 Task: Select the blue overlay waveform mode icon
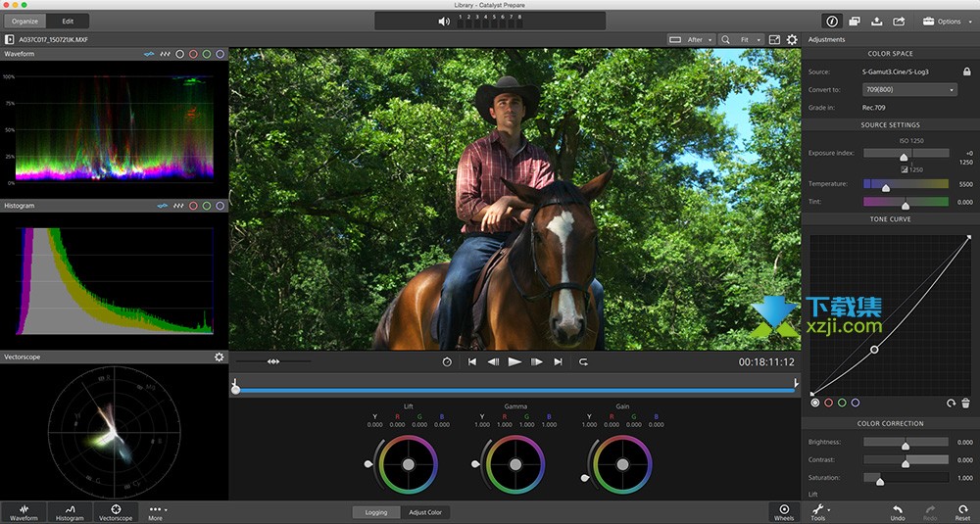[x=149, y=54]
